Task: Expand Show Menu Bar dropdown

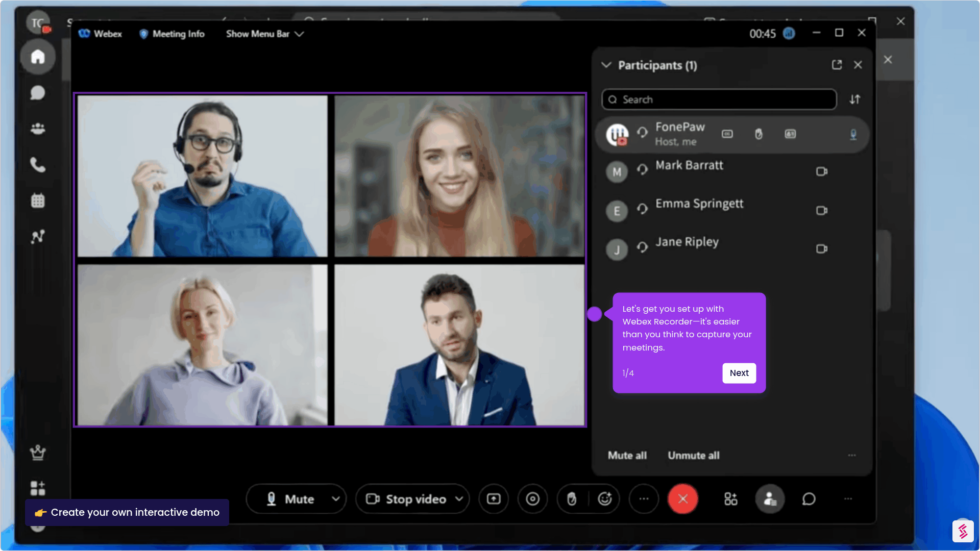Action: click(265, 34)
